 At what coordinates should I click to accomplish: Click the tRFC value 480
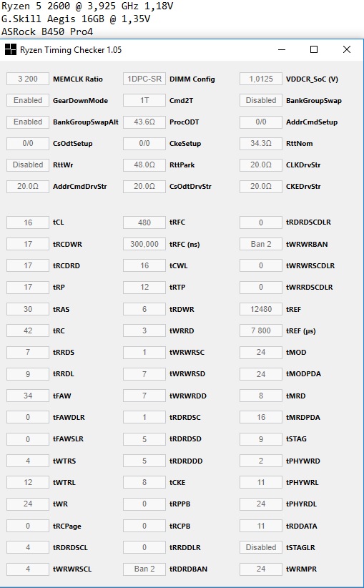pos(144,222)
